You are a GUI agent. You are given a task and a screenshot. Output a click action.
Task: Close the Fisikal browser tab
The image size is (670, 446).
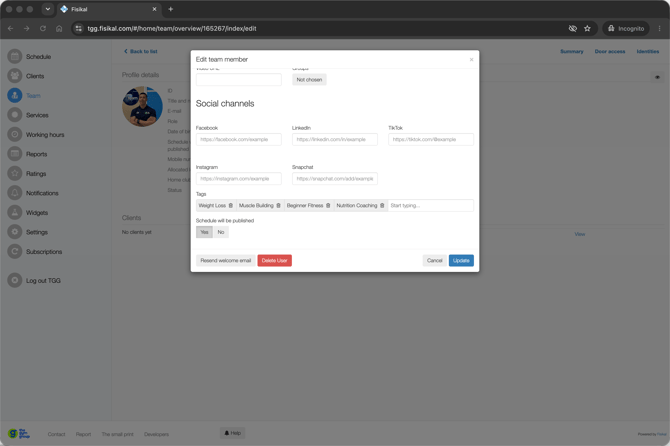(154, 9)
